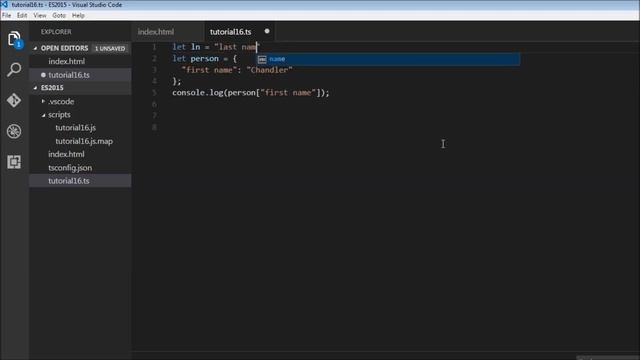The width and height of the screenshot is (640, 360).
Task: Click the console.log statement on line 5
Action: [x=251, y=93]
